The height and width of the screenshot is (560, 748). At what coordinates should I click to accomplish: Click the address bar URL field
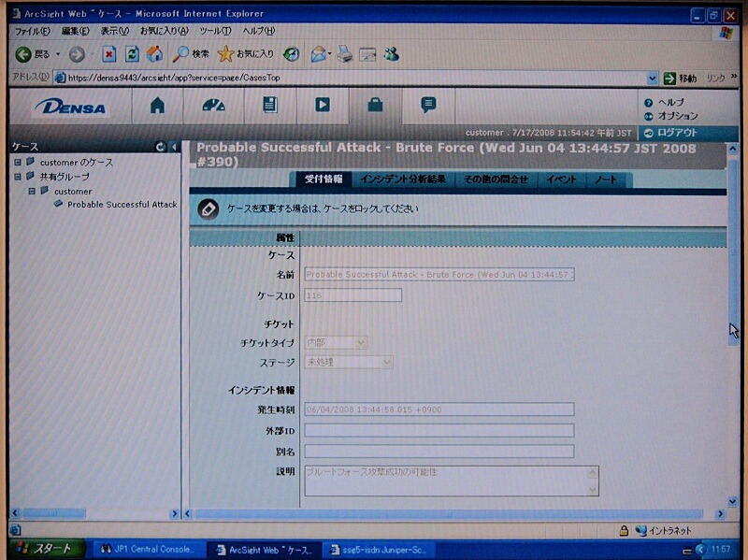click(x=355, y=78)
